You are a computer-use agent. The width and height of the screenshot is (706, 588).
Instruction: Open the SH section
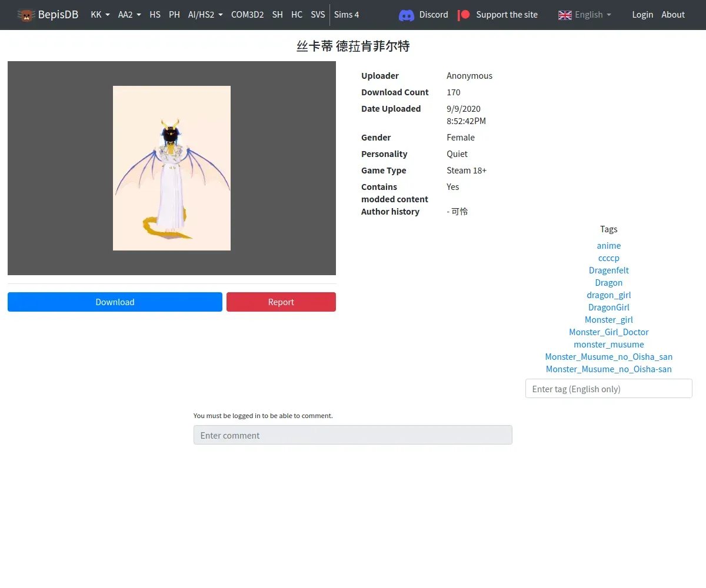pyautogui.click(x=277, y=15)
